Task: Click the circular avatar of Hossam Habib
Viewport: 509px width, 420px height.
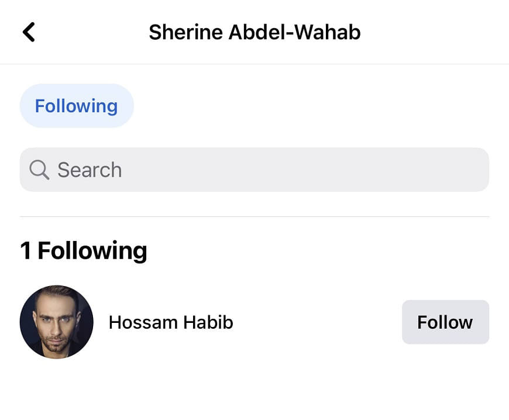Action: 56,322
